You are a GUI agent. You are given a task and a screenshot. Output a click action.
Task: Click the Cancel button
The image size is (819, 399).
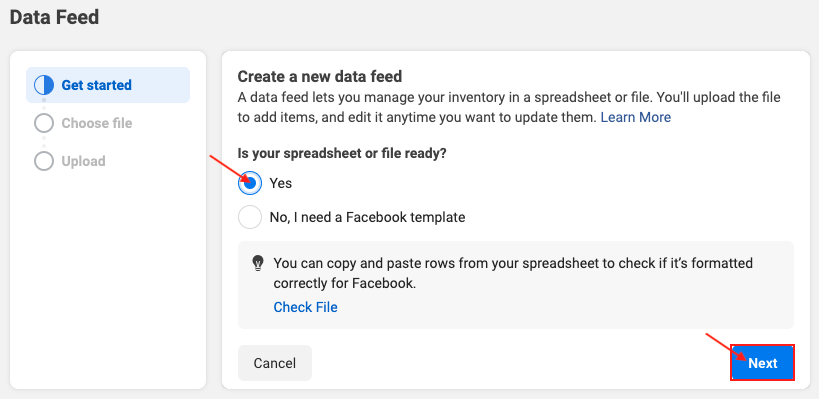(x=275, y=363)
